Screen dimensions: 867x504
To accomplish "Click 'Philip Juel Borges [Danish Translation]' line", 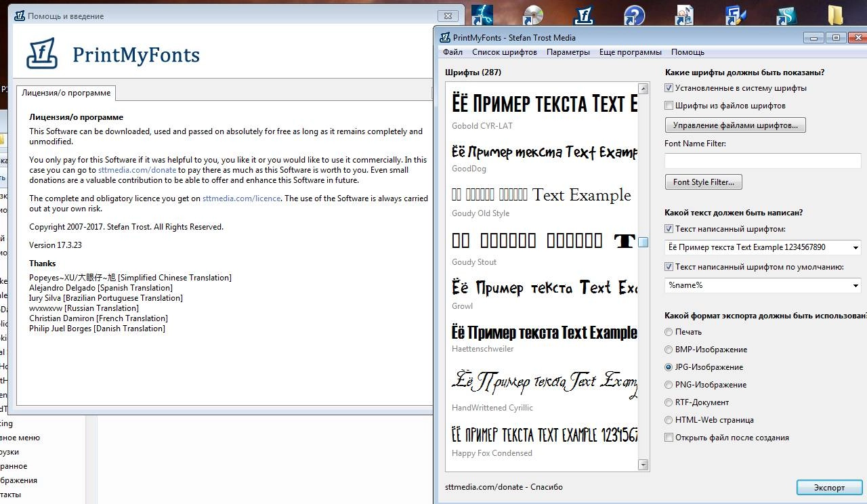I will tap(97, 329).
